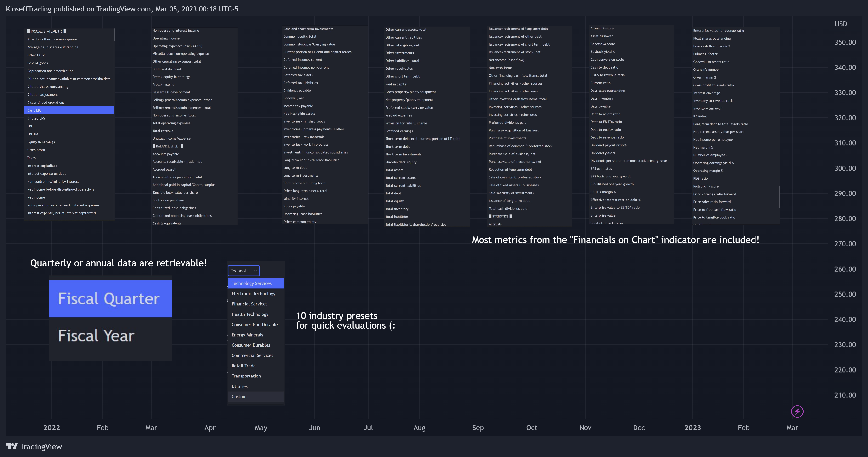Select KZ index metric
This screenshot has height=457, width=868.
(700, 116)
